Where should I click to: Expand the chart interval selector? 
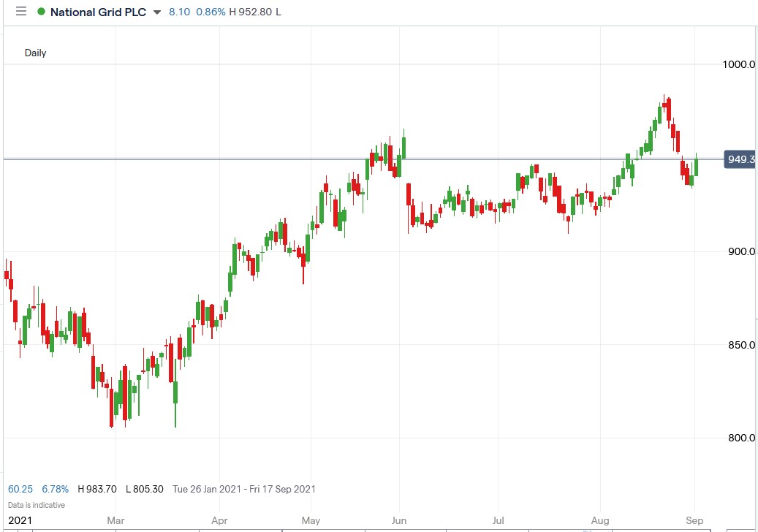(x=36, y=53)
